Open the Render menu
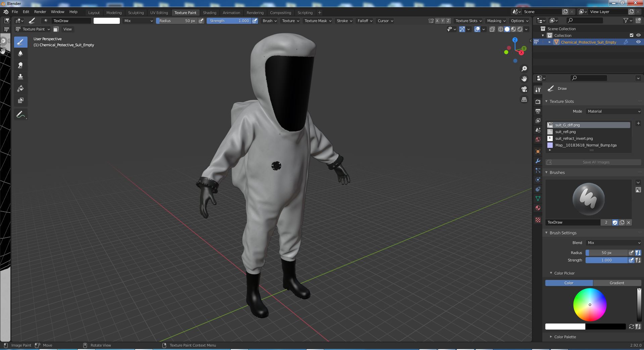Viewport: 644px width, 350px height. click(x=40, y=12)
